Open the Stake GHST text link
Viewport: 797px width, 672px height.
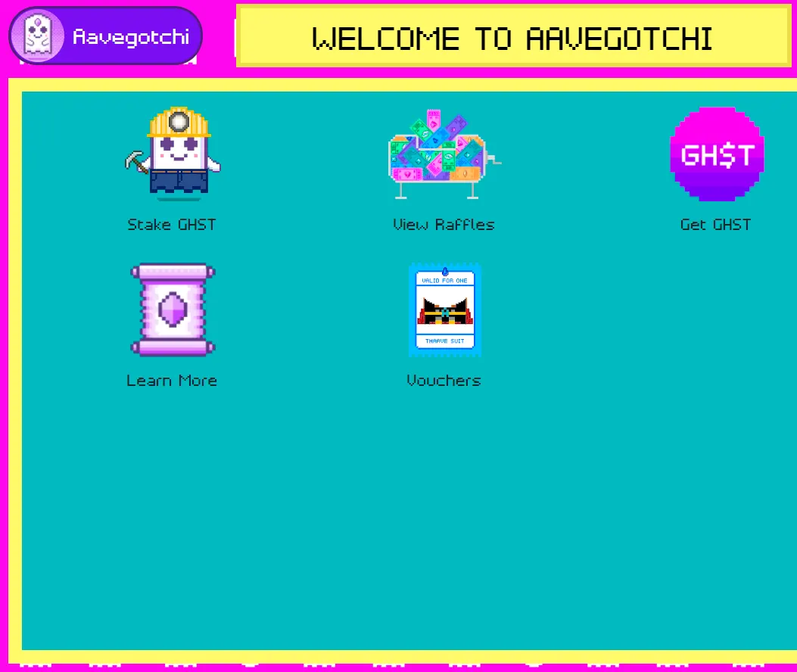pos(172,225)
